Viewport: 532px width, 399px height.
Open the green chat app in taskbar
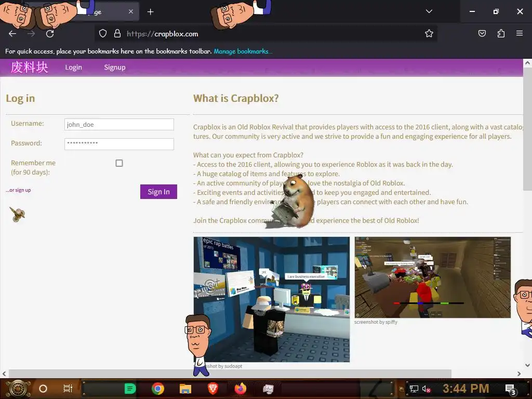(x=130, y=389)
